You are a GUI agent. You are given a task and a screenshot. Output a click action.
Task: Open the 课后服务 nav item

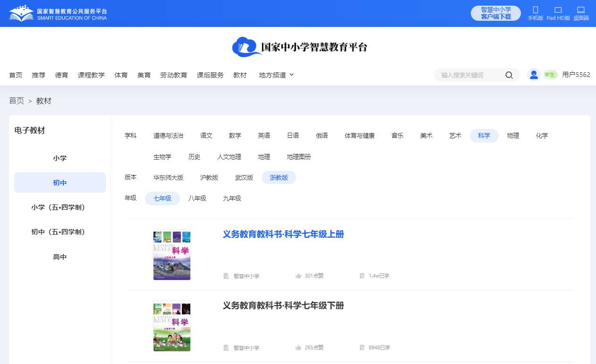[x=210, y=75]
